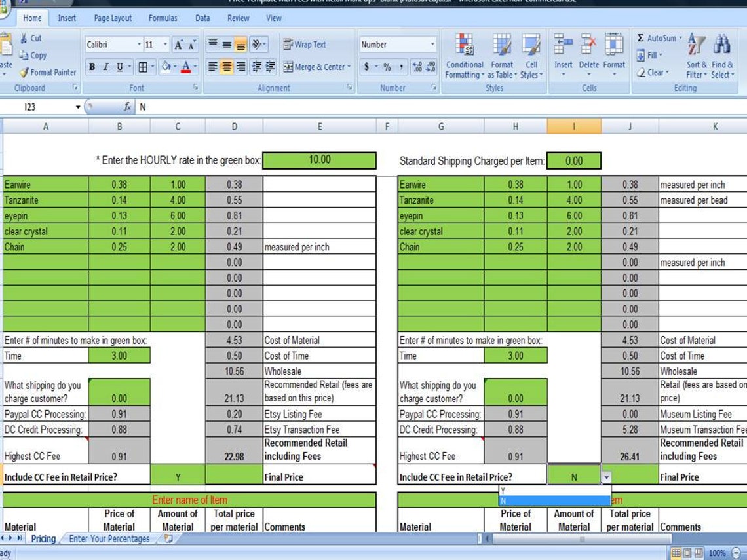Shrink font size with Shrink Font
The image size is (747, 560).
click(x=192, y=45)
